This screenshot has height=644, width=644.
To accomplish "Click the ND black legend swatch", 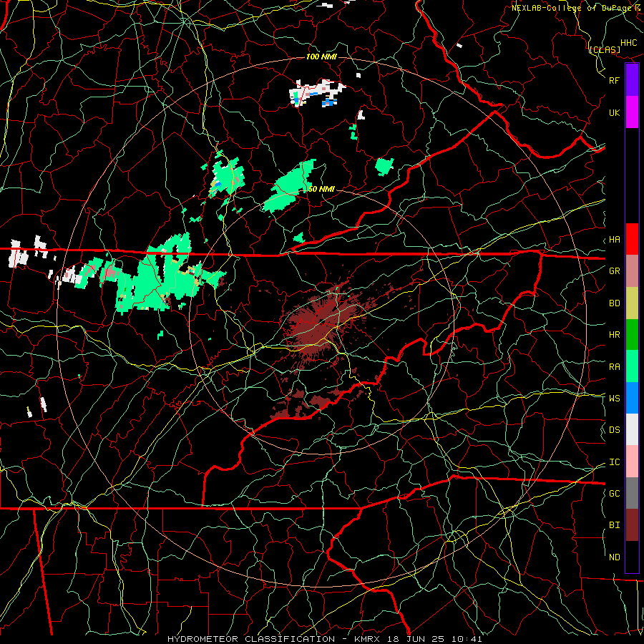I will coord(632,557).
